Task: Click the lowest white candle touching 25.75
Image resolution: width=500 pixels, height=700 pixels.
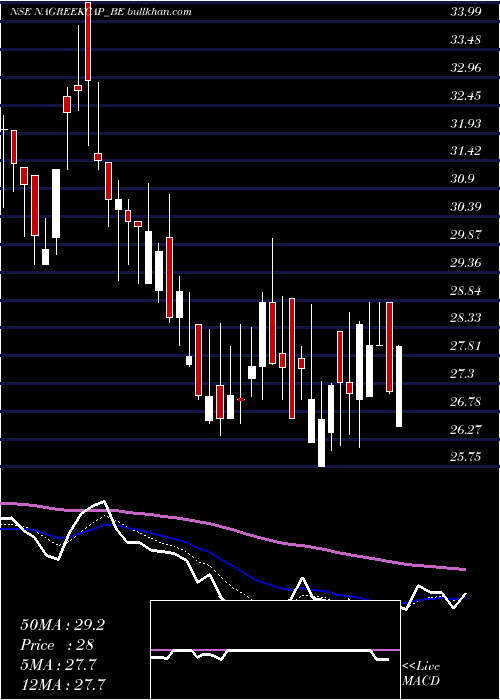Action: (x=321, y=443)
